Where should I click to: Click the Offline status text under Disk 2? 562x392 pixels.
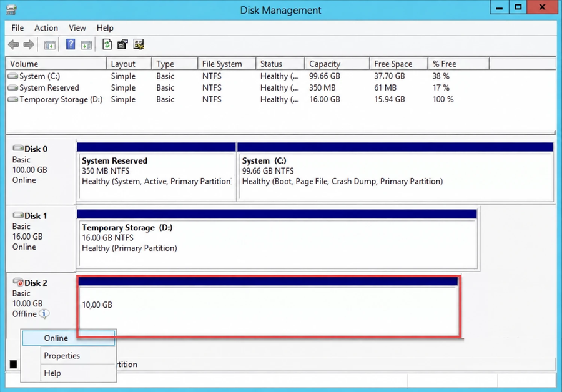tap(24, 314)
